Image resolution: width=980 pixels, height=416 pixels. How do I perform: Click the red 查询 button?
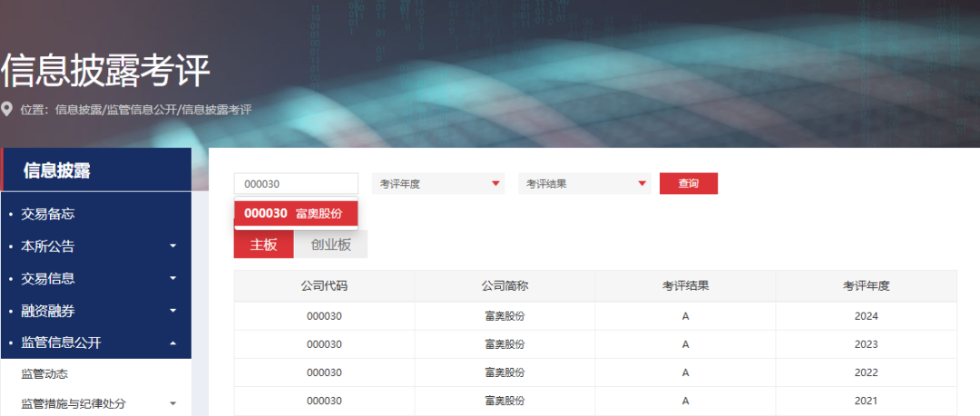pyautogui.click(x=689, y=184)
